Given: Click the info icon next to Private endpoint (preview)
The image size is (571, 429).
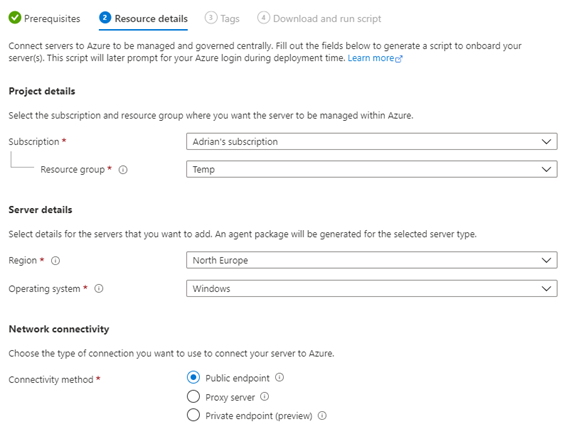Looking at the screenshot, I should click(x=322, y=416).
